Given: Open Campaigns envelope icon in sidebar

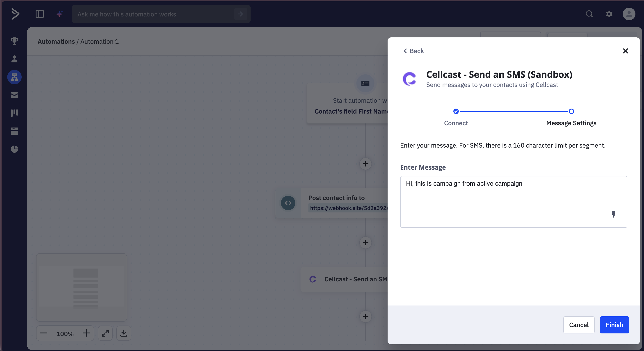Looking at the screenshot, I should point(14,95).
